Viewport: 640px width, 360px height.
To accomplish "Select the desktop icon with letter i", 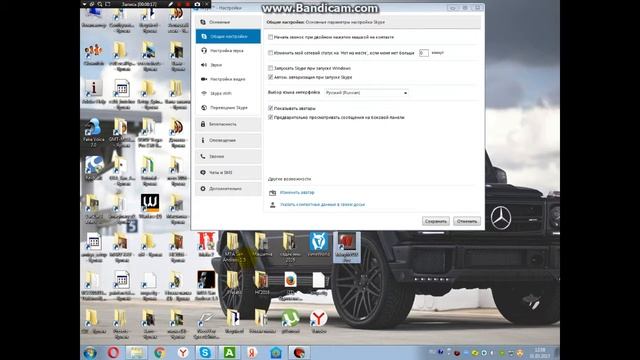I will (x=93, y=92).
